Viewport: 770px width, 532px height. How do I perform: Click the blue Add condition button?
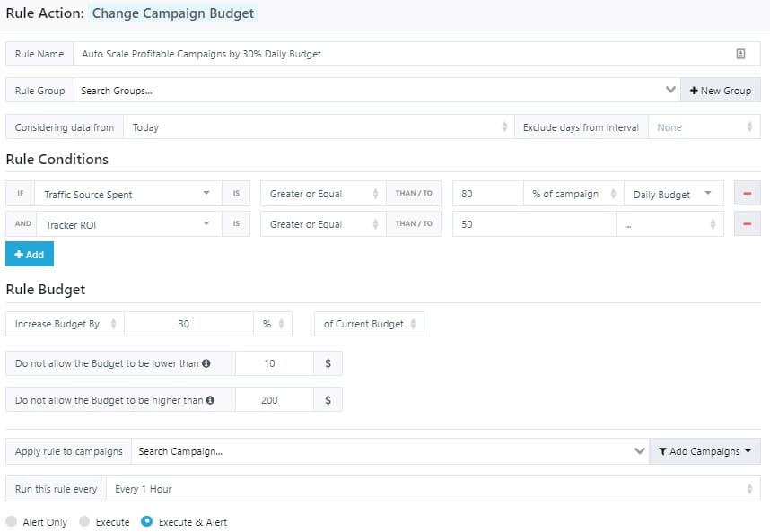30,254
